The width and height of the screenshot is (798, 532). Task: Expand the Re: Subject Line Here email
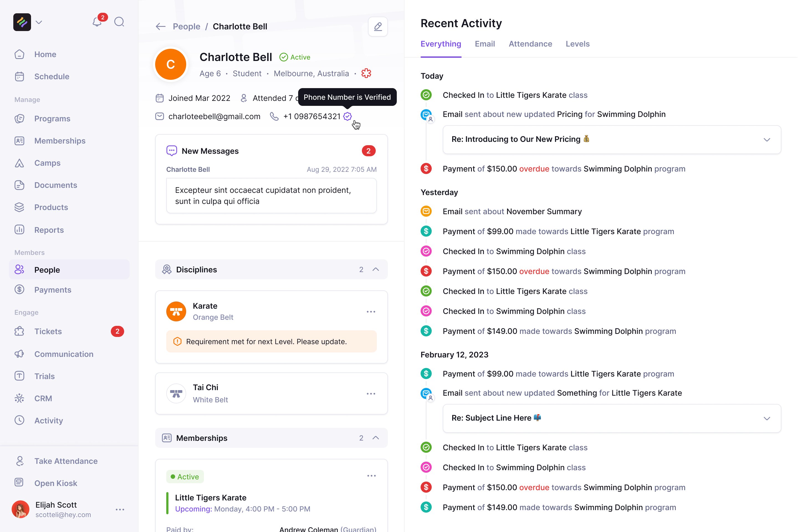coord(766,418)
